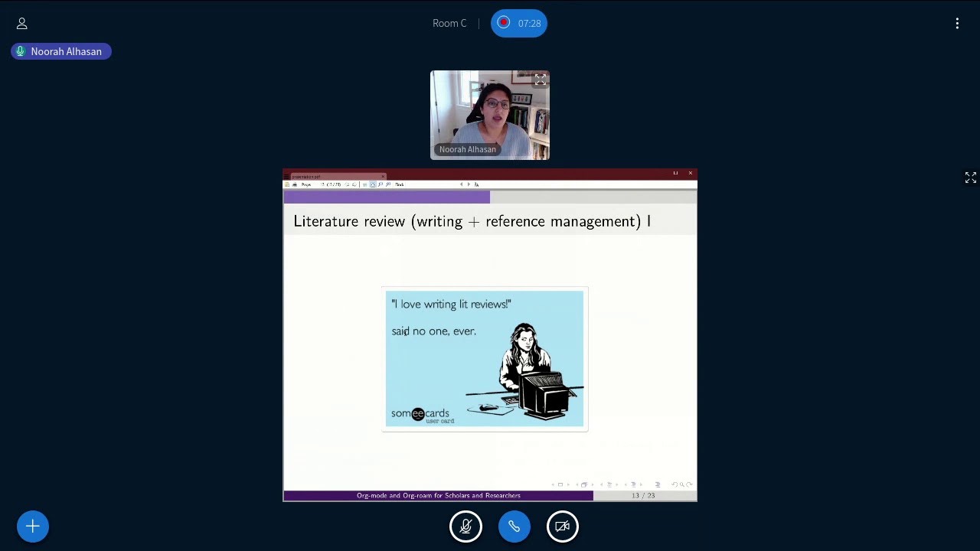Click the Beamer frame navigation icon
This screenshot has height=551, width=980.
(x=584, y=484)
